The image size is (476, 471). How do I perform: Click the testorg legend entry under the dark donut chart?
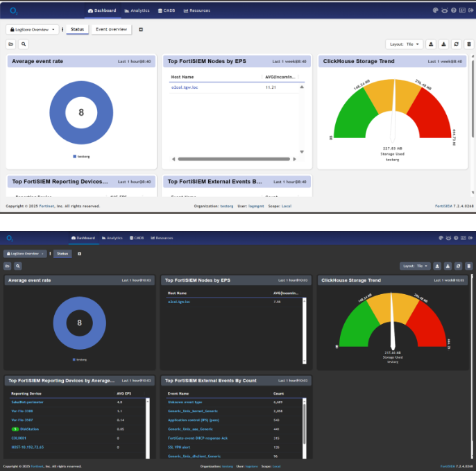80,359
